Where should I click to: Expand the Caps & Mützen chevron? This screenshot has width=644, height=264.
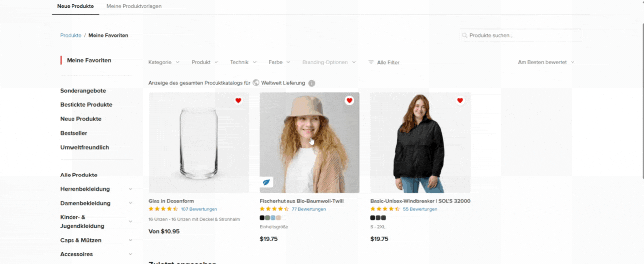[x=130, y=240]
